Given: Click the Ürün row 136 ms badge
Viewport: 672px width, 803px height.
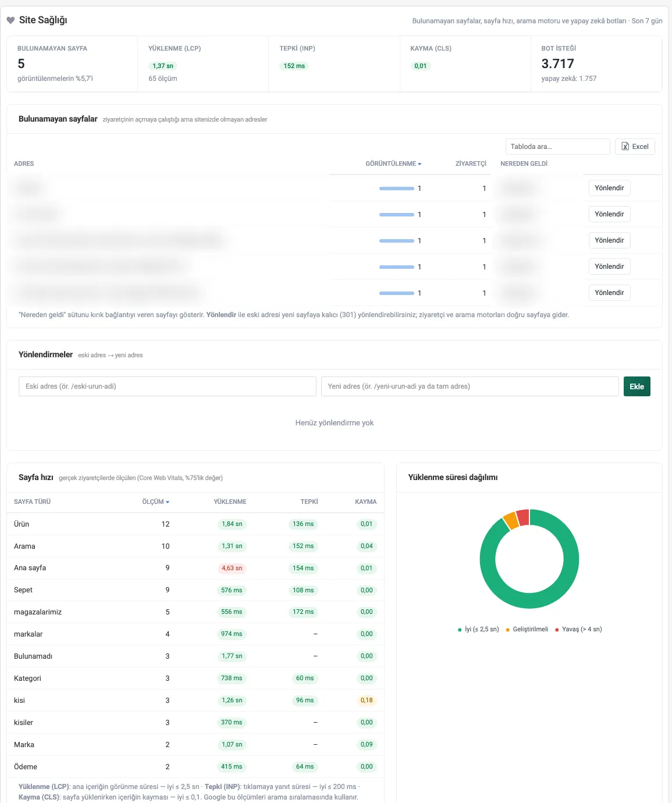Looking at the screenshot, I should point(303,524).
